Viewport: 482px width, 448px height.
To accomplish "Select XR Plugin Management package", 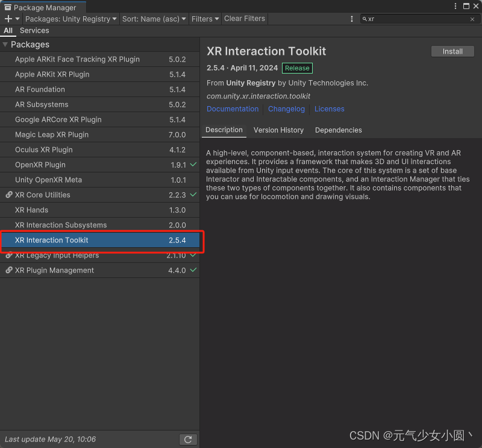I will point(99,270).
